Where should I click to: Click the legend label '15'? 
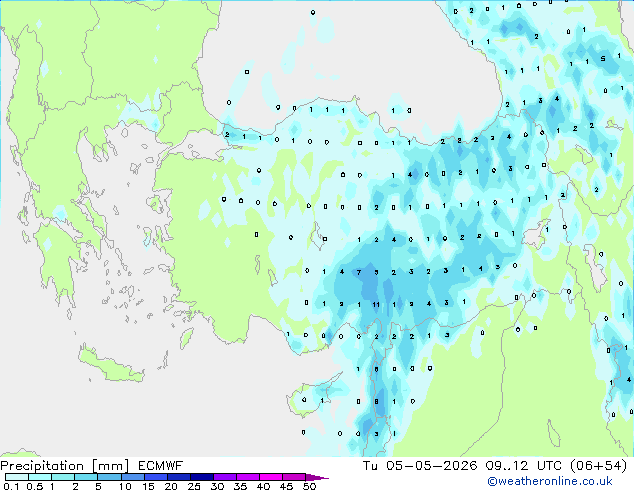(x=148, y=486)
